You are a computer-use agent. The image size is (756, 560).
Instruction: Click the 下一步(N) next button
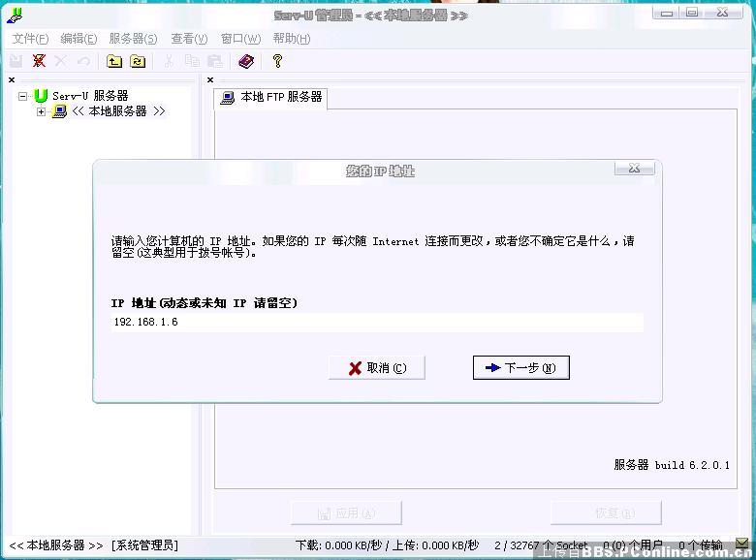[x=520, y=368]
